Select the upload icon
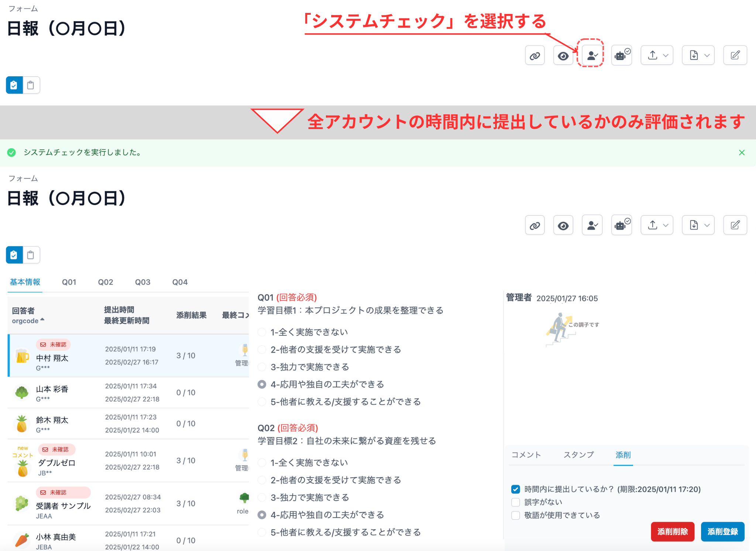The height and width of the screenshot is (551, 756). click(x=652, y=225)
